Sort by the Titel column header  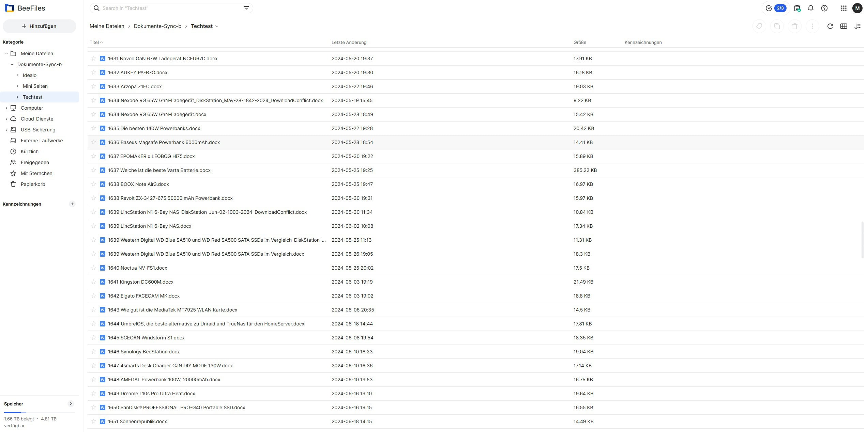pos(96,43)
